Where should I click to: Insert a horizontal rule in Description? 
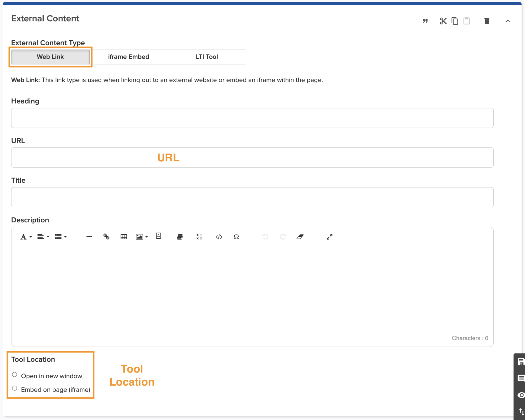tap(89, 237)
